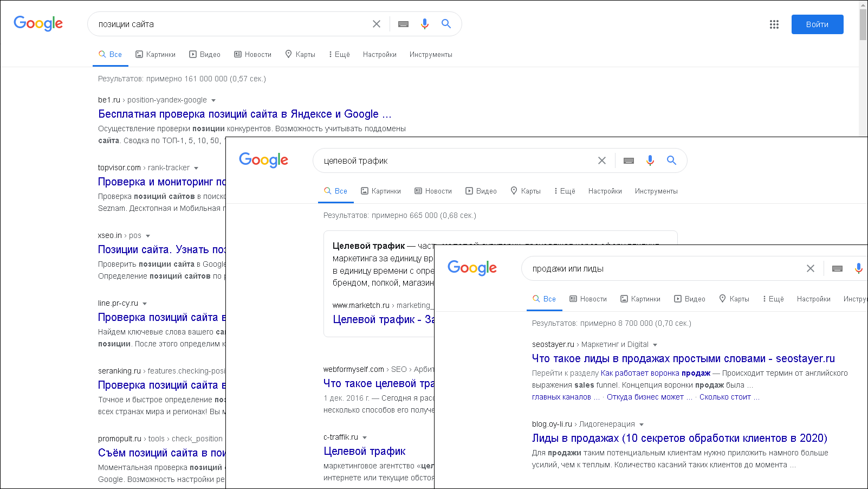Clear the 'позиции сайта' search query
Viewport: 868px width, 489px height.
(x=377, y=24)
